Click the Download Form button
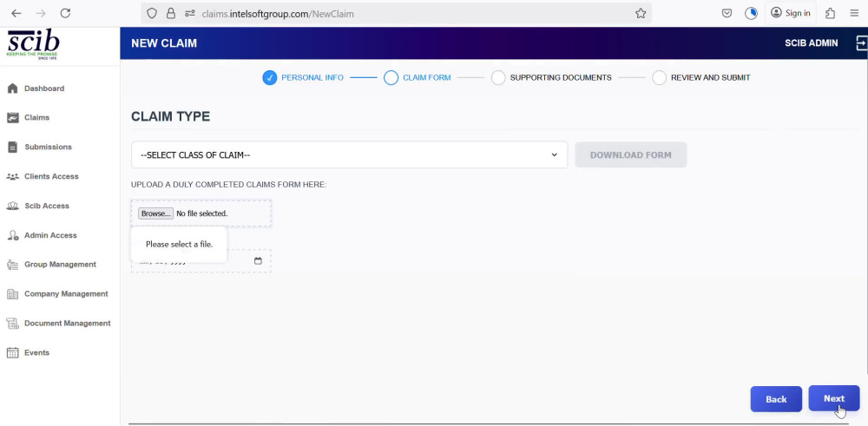 click(630, 155)
